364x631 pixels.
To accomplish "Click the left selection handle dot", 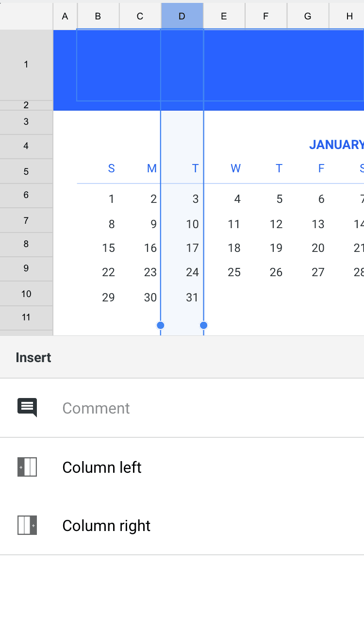I will coord(161,325).
